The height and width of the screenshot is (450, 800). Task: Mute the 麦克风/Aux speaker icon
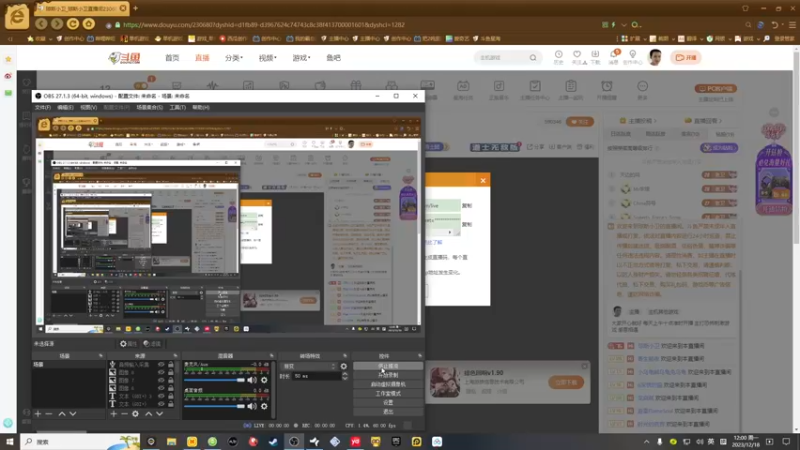coord(252,380)
